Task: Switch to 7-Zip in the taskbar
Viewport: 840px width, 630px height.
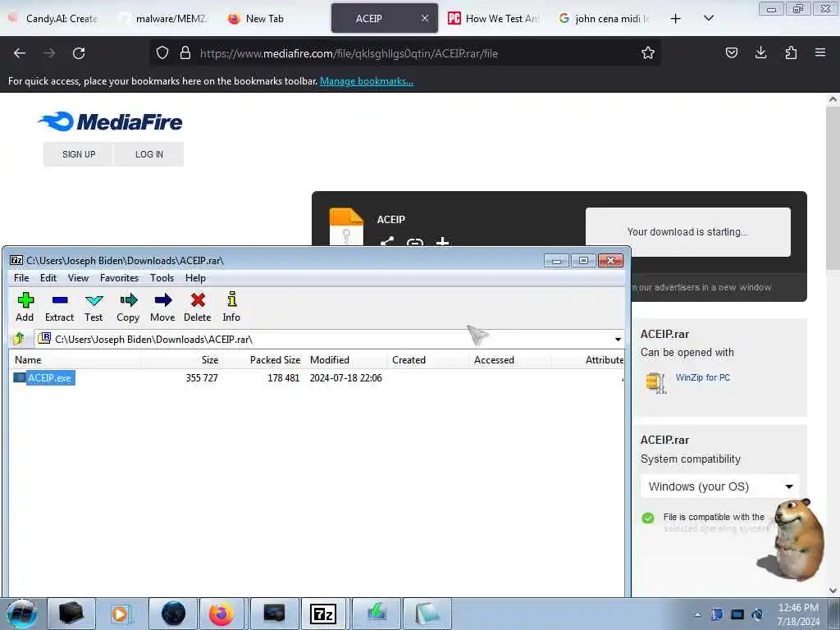Action: click(323, 614)
